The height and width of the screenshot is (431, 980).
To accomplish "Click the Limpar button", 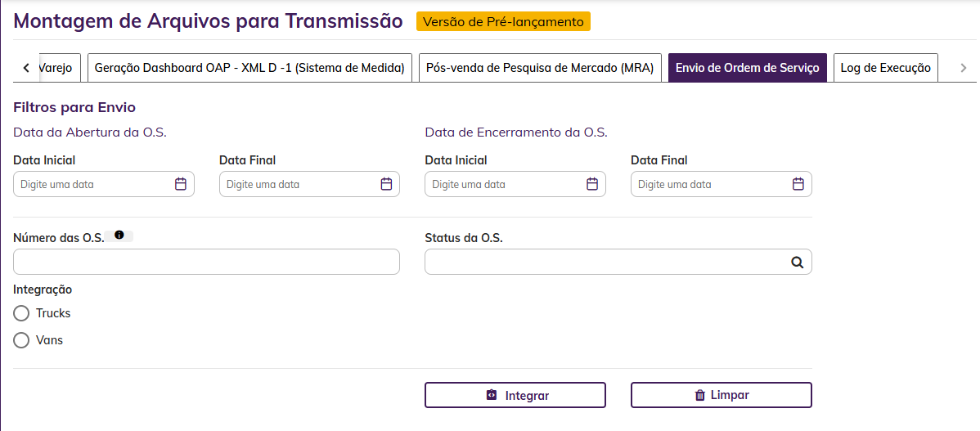I will [x=722, y=395].
